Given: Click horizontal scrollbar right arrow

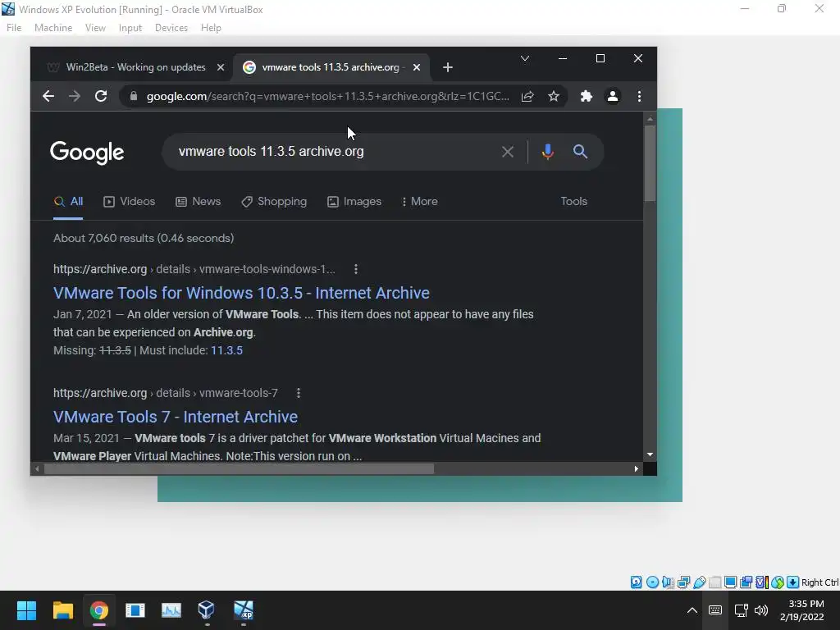Looking at the screenshot, I should [636, 468].
